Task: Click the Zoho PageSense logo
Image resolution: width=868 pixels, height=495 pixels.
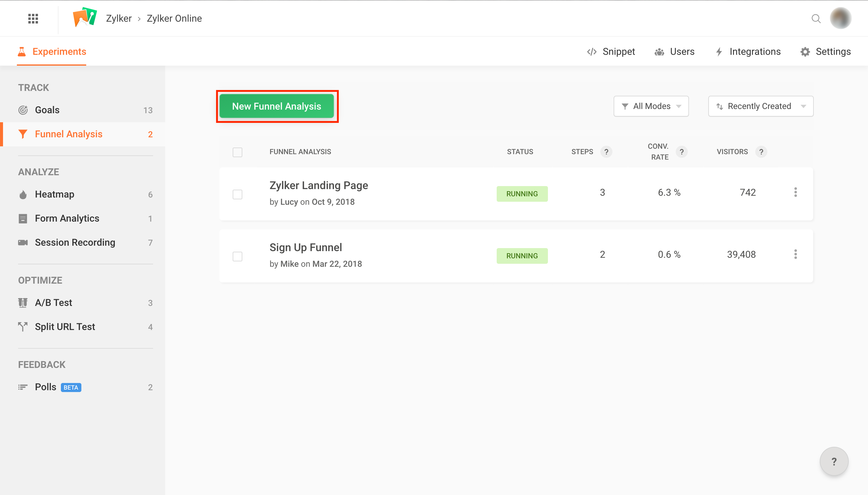Action: pos(85,17)
